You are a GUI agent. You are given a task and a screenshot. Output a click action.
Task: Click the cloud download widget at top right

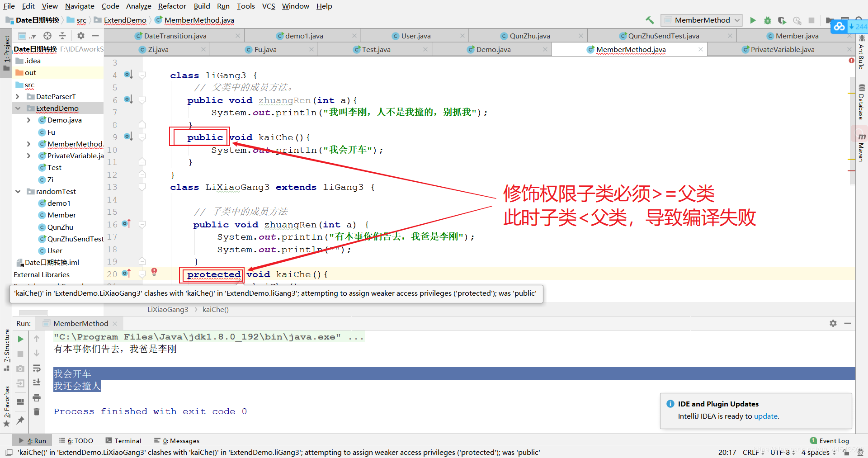pos(849,26)
